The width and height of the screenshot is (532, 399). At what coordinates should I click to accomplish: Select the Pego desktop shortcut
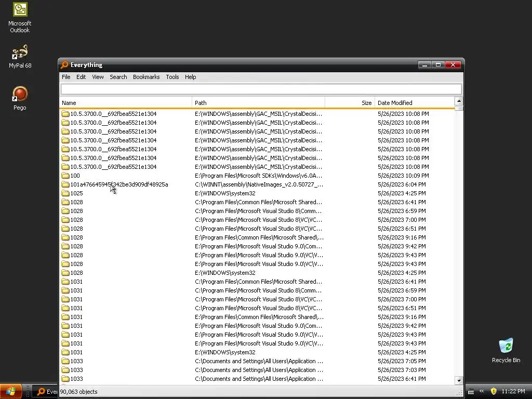coord(20,98)
